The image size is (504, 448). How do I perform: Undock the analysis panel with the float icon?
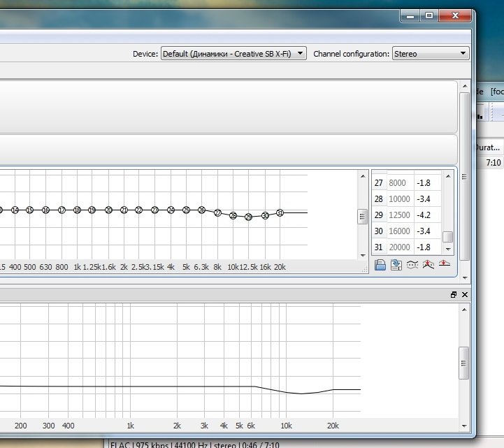[454, 295]
